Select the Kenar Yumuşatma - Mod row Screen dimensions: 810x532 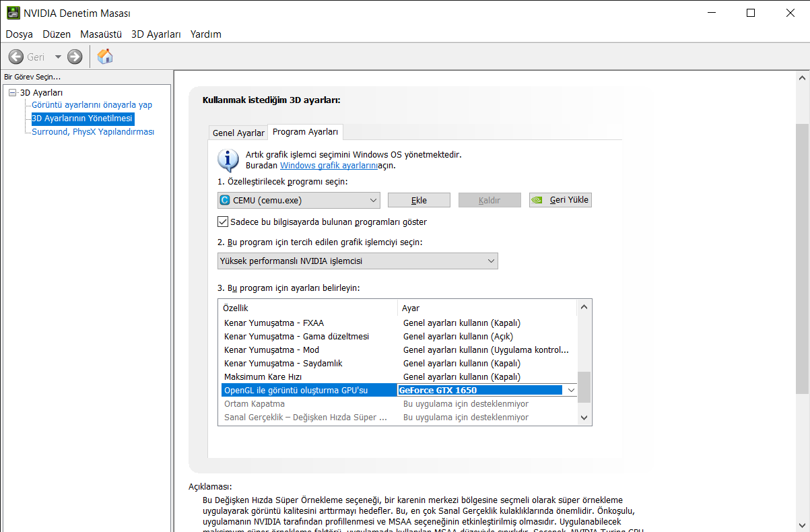point(399,350)
